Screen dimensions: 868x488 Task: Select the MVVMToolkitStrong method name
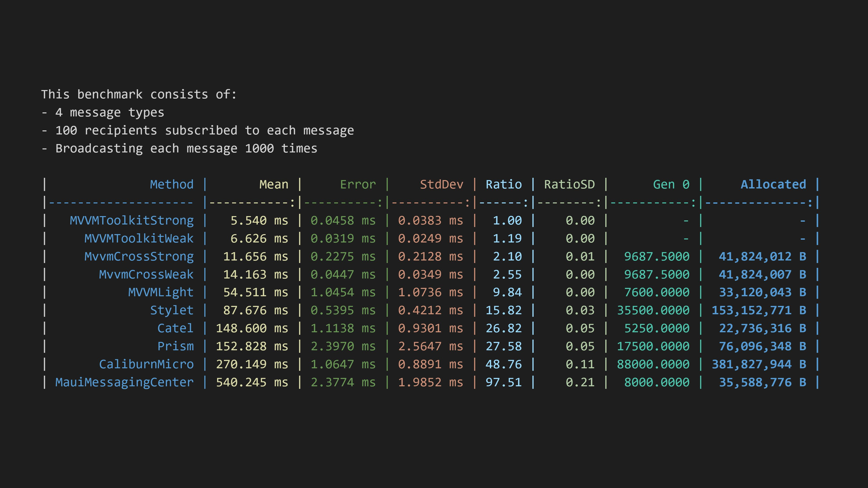tap(132, 221)
